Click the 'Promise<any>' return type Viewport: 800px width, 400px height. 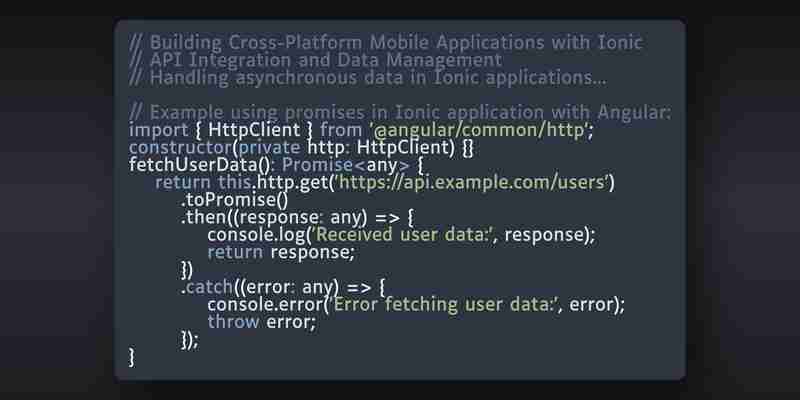[x=345, y=165]
